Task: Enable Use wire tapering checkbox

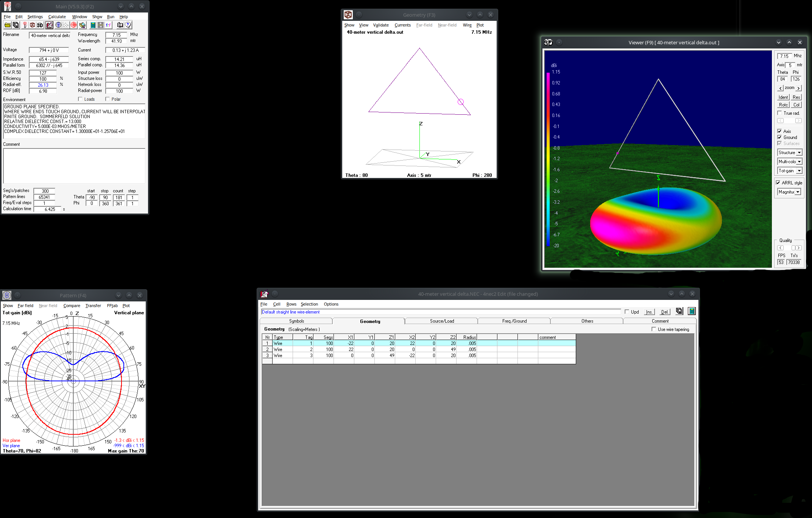Action: (x=654, y=329)
